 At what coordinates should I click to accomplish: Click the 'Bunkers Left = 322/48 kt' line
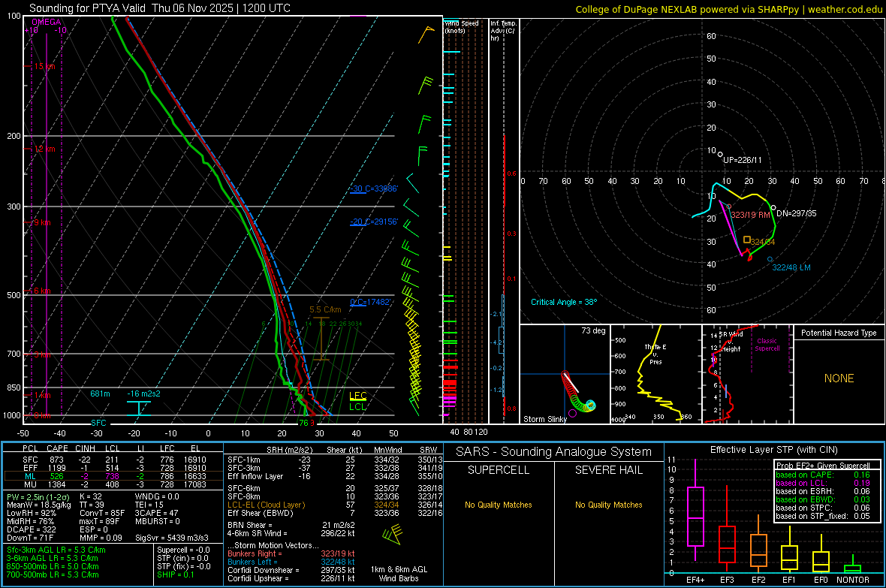291,562
